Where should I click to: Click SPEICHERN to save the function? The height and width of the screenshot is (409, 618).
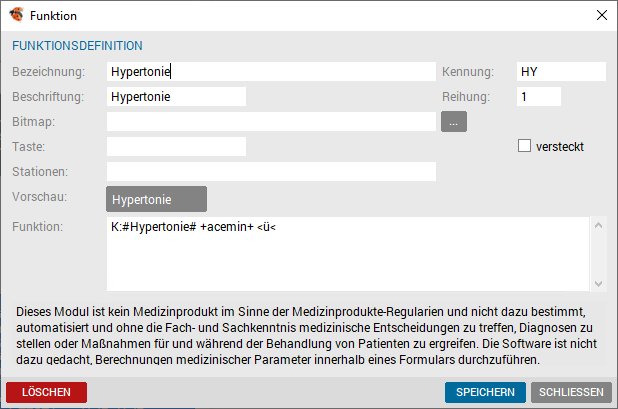(x=485, y=392)
